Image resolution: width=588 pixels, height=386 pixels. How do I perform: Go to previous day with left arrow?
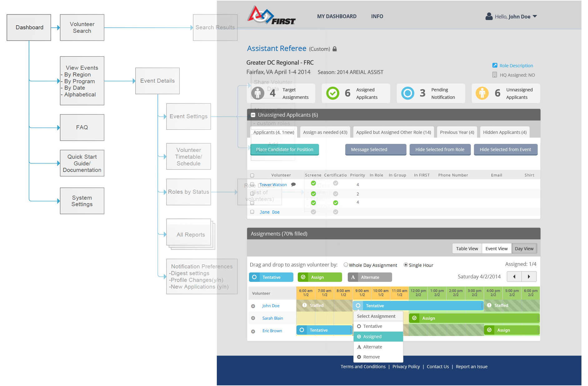point(514,277)
